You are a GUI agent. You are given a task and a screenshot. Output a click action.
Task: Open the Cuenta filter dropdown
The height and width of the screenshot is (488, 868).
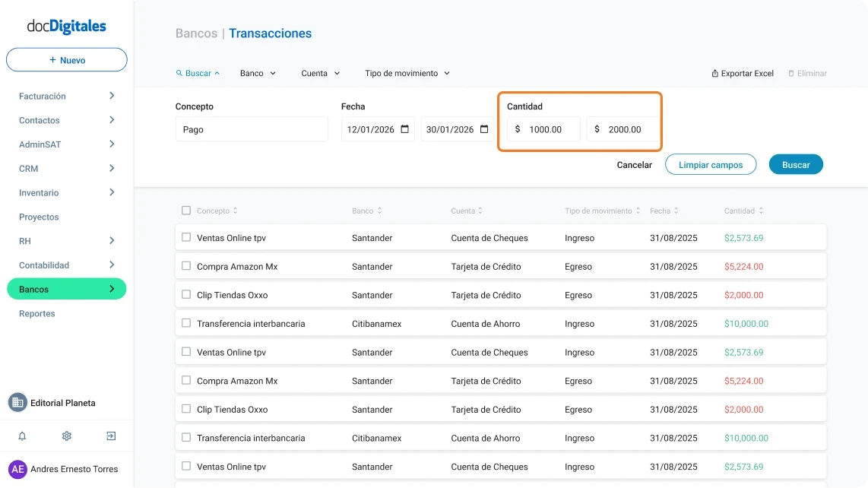pyautogui.click(x=318, y=73)
